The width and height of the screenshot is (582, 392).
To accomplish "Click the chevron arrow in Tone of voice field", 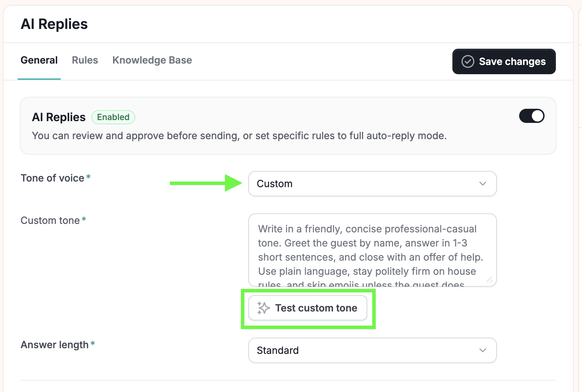I will coord(483,184).
